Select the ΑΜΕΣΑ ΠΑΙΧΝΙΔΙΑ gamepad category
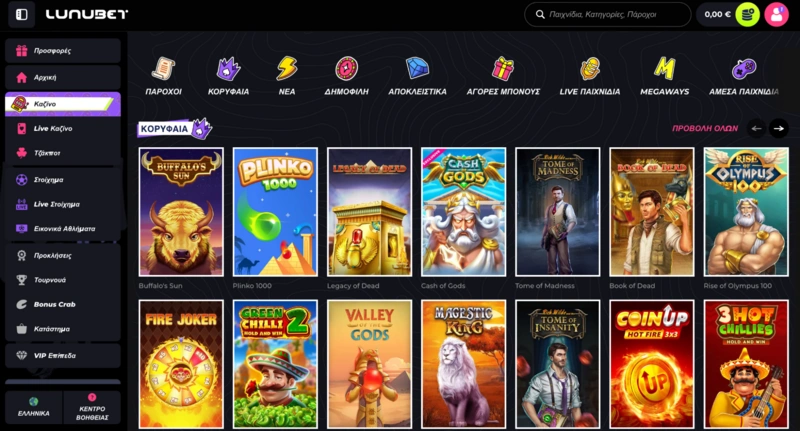 coord(744,75)
